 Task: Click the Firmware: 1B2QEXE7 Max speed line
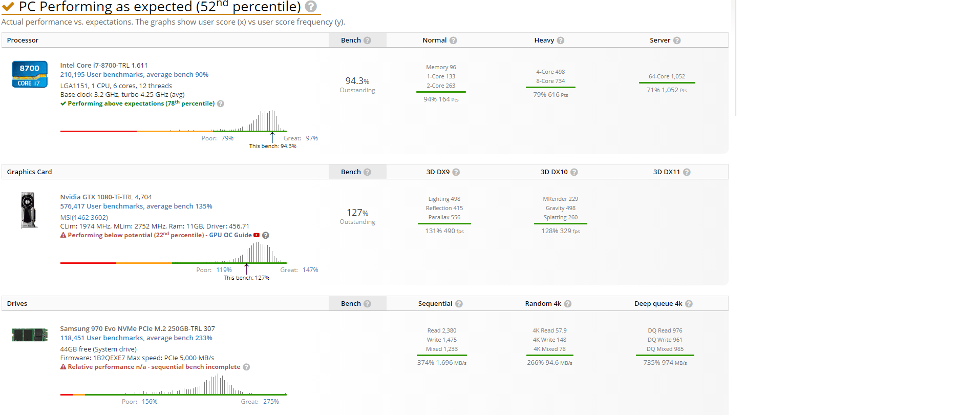tap(137, 358)
